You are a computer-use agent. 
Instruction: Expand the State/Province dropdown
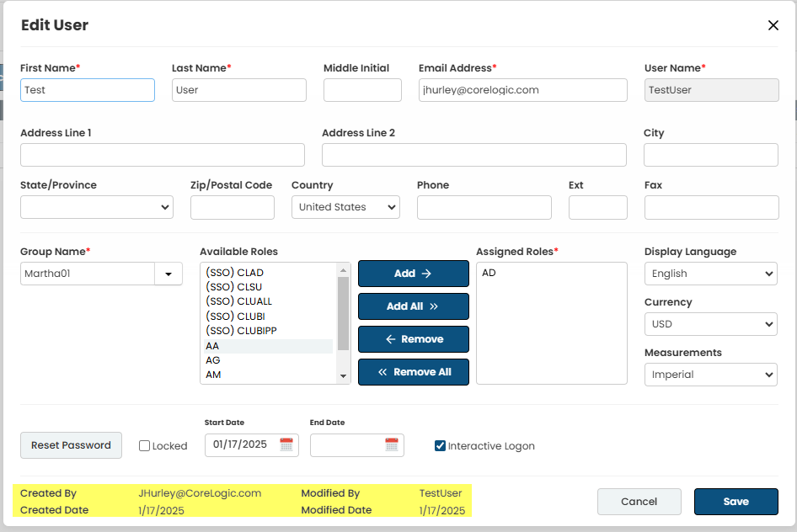[x=96, y=207]
